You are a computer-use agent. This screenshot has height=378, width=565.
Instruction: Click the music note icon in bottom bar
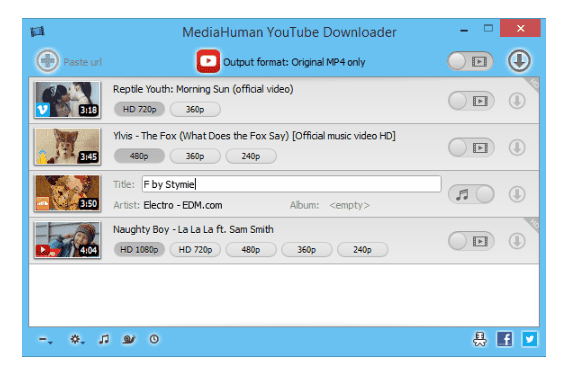pos(104,339)
